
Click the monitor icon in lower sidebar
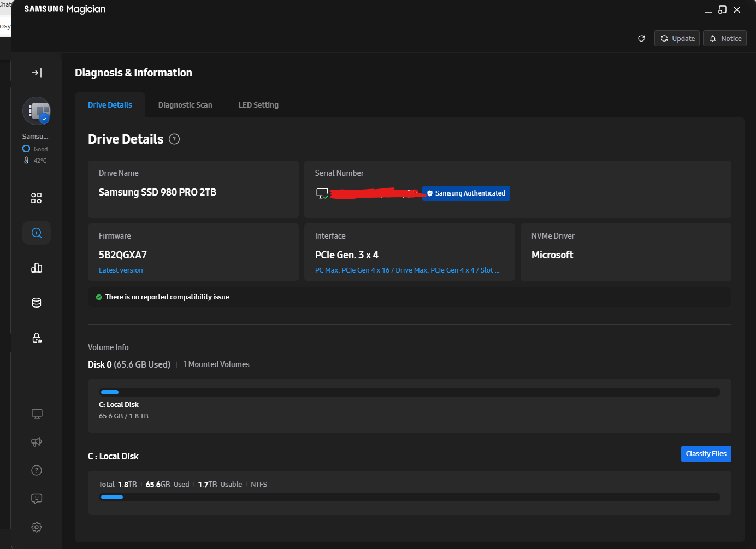tap(37, 414)
